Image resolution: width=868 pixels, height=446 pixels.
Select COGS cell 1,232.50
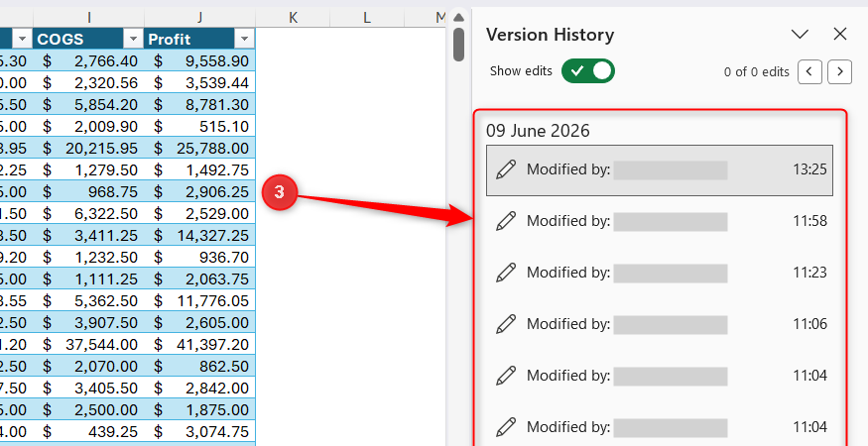click(x=88, y=258)
